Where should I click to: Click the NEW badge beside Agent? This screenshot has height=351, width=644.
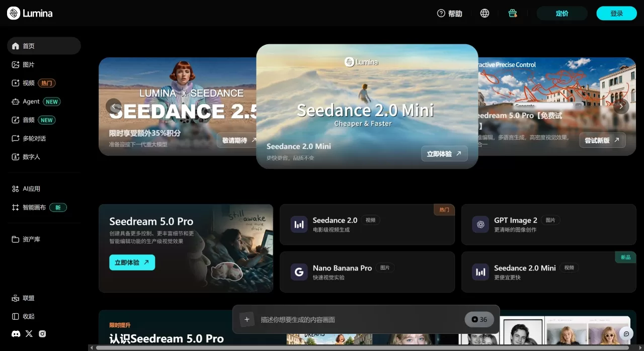click(x=52, y=102)
